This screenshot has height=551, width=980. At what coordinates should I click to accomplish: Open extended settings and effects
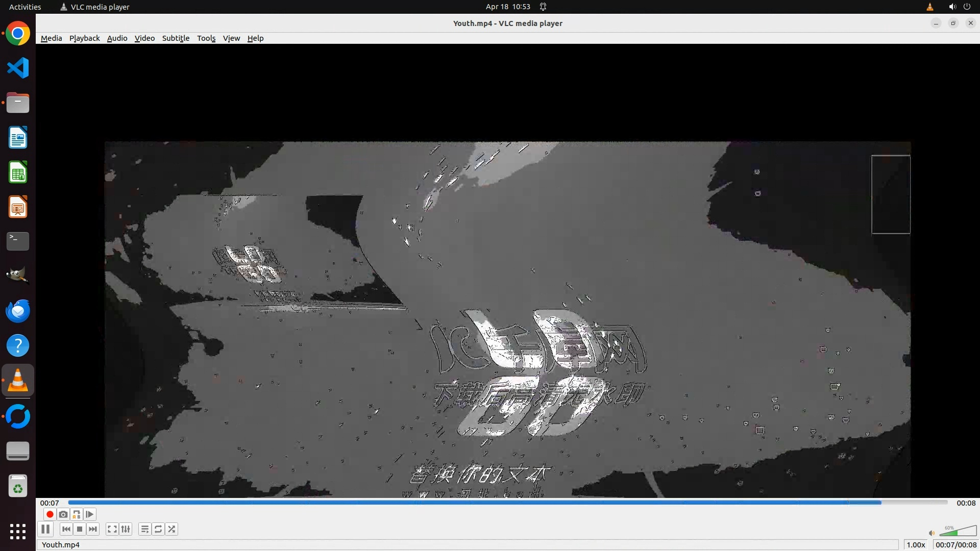click(x=126, y=529)
